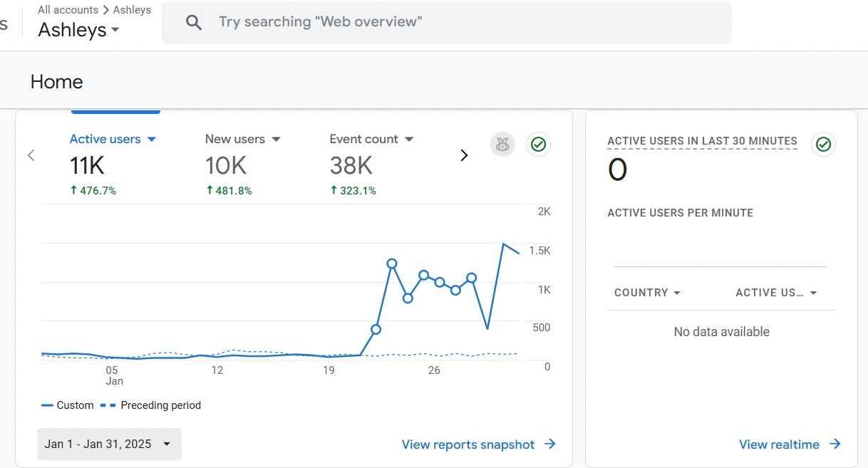Open the Jan 1 - Jan 31, 2025 date picker

(x=109, y=444)
